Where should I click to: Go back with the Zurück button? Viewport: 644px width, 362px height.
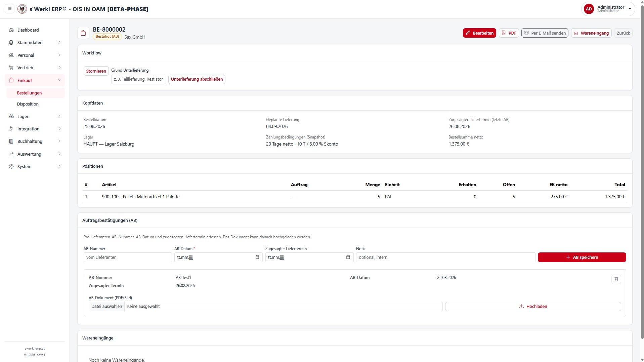623,33
